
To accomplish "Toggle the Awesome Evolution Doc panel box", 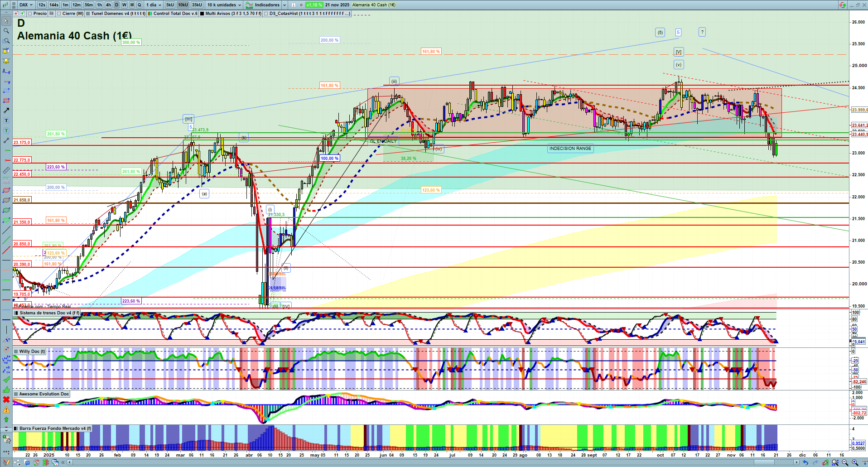I will pyautogui.click(x=16, y=394).
